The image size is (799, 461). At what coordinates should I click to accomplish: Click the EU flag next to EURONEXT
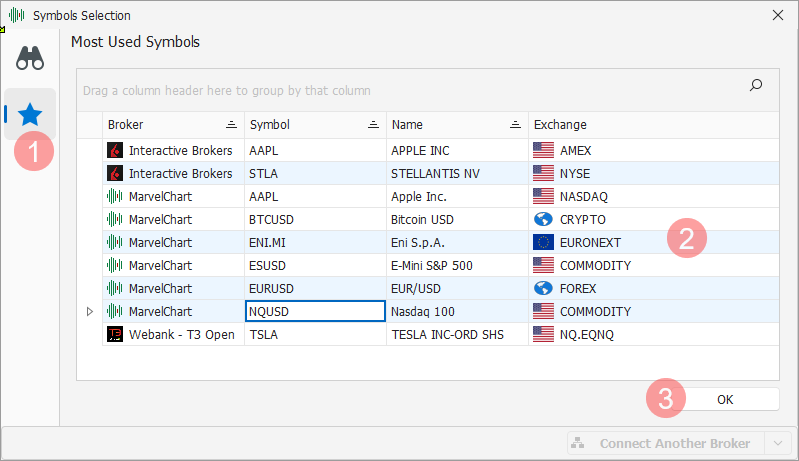coord(543,242)
